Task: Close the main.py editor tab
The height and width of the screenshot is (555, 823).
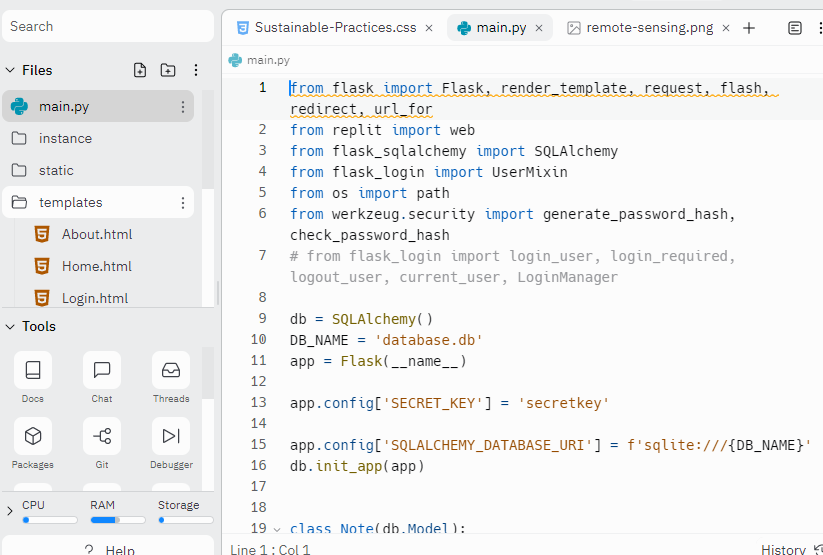Action: click(539, 28)
